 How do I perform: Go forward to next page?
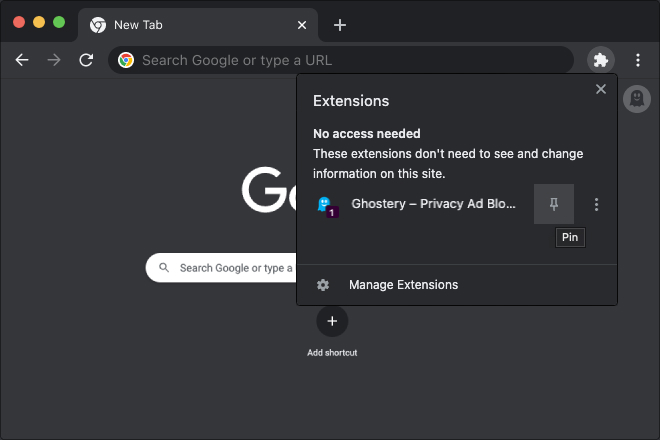click(x=54, y=60)
